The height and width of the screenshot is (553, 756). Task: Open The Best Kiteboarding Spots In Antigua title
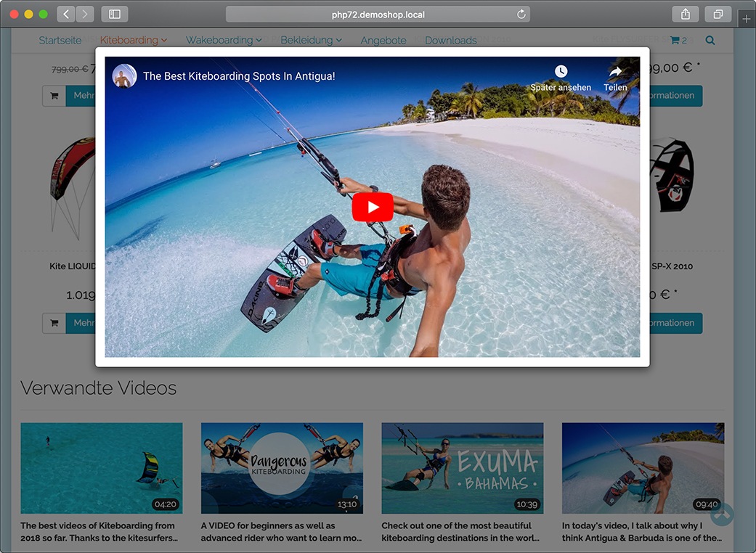[x=239, y=76]
